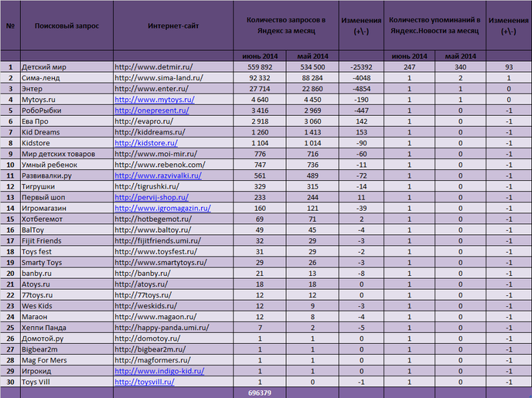This screenshot has width=532, height=398.
Task: Click the 'Smarty Toys' cell
Action: click(66, 263)
